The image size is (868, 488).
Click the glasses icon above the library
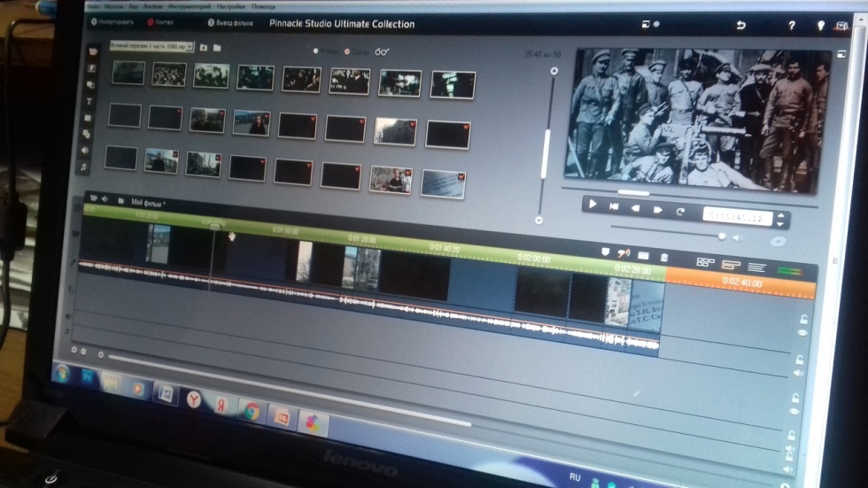[382, 52]
